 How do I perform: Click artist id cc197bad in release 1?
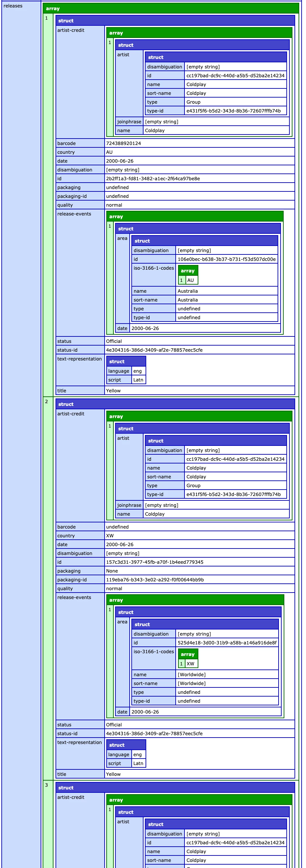(236, 76)
